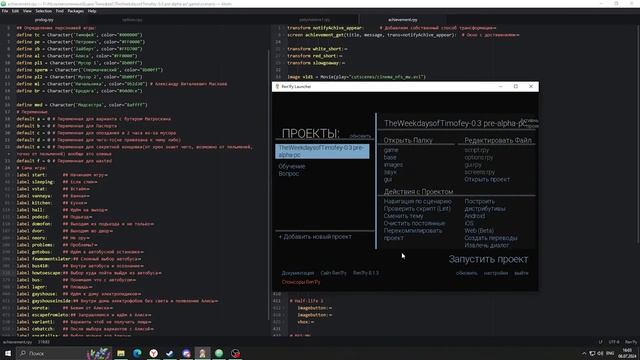Edit gui.rpy file
The height and width of the screenshot is (360, 640).
tap(473, 164)
